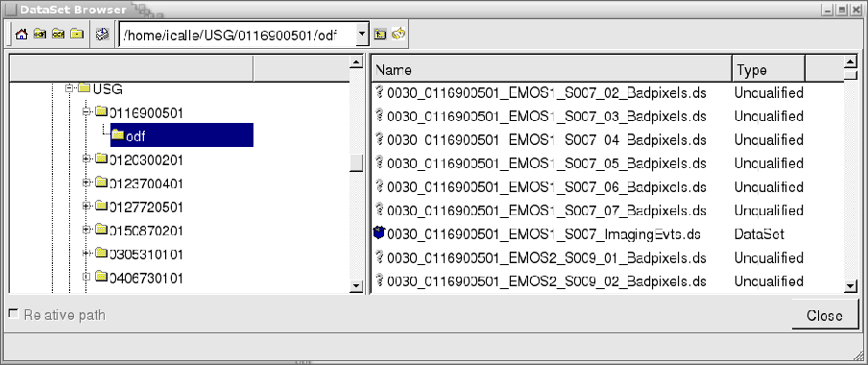Go up to parent folder icon

pyautogui.click(x=380, y=35)
